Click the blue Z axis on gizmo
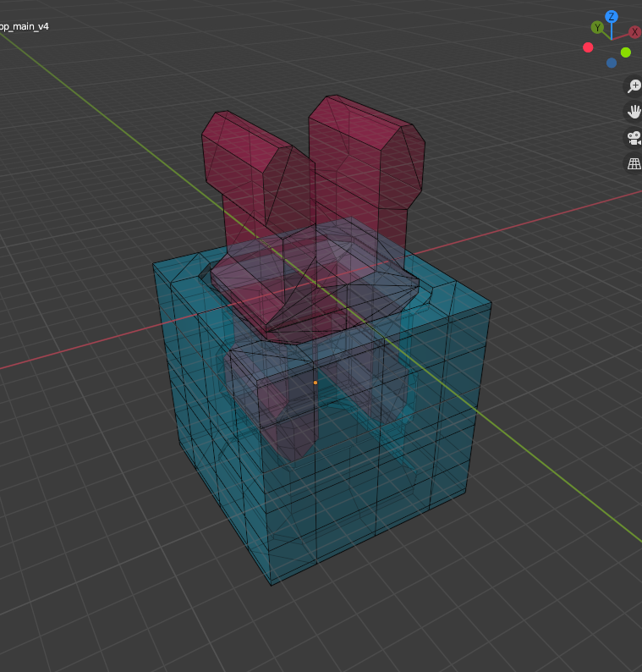 pos(612,17)
